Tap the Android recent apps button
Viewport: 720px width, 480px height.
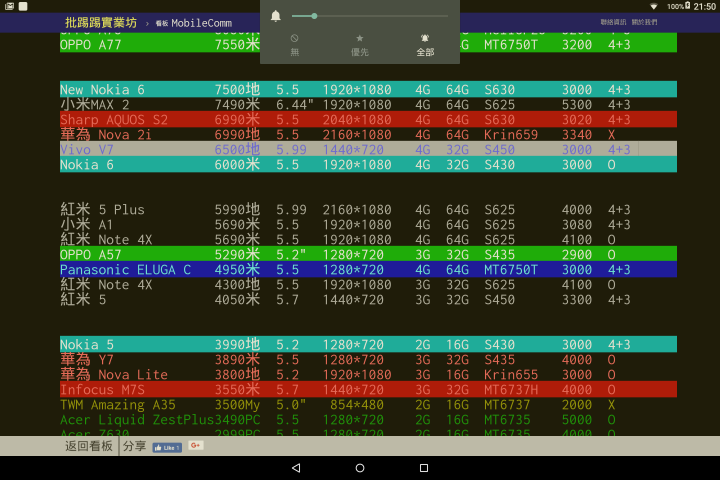tap(424, 468)
